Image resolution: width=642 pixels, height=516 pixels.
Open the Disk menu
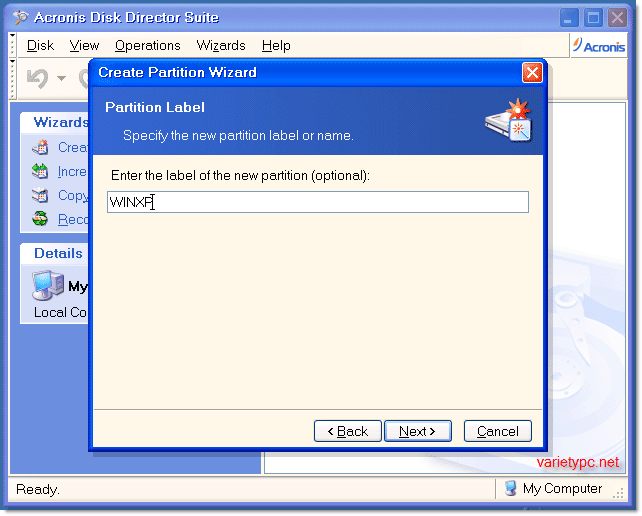40,45
